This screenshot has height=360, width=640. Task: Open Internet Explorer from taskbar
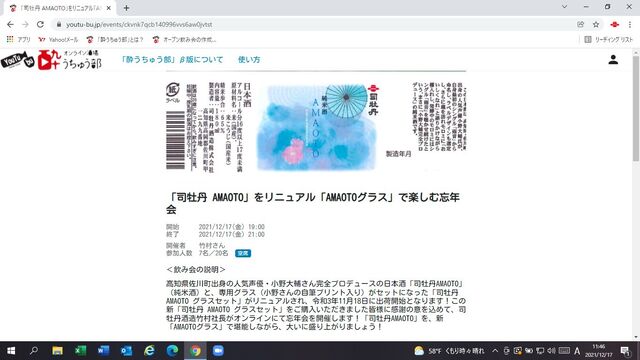[x=149, y=351]
